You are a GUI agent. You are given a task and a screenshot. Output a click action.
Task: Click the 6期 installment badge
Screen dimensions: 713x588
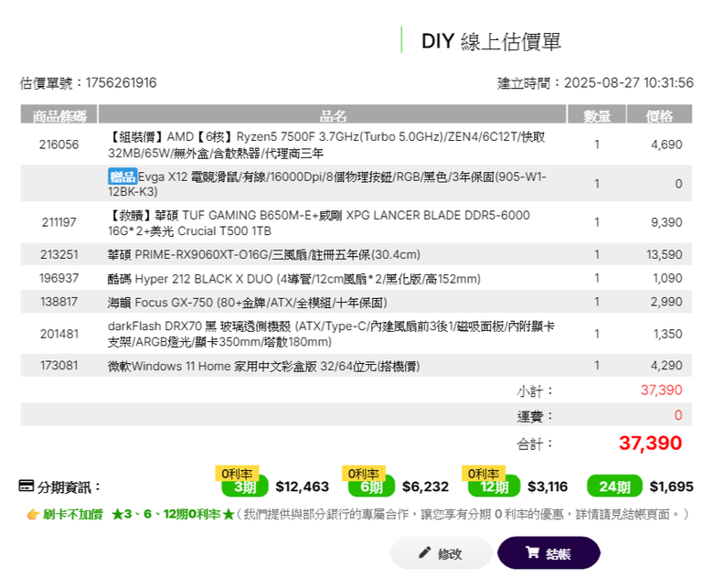371,486
